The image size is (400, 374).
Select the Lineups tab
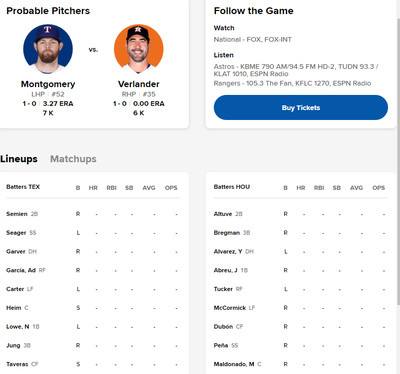coord(19,159)
